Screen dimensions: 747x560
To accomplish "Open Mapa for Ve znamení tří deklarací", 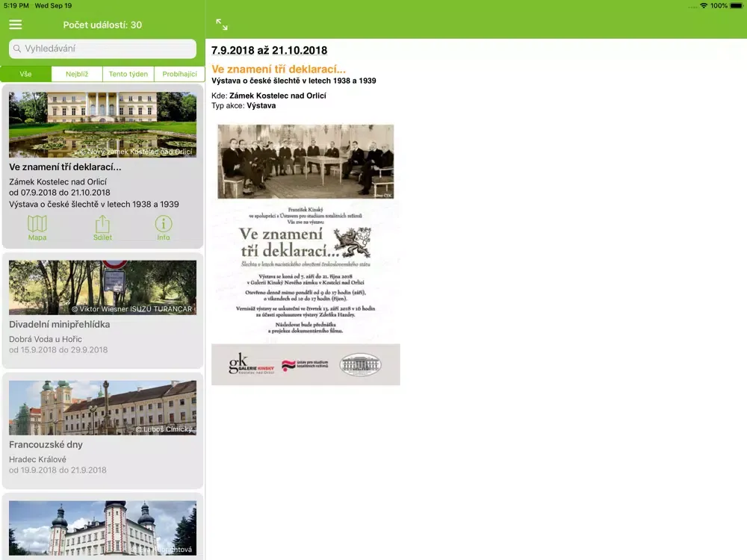I will click(x=37, y=228).
